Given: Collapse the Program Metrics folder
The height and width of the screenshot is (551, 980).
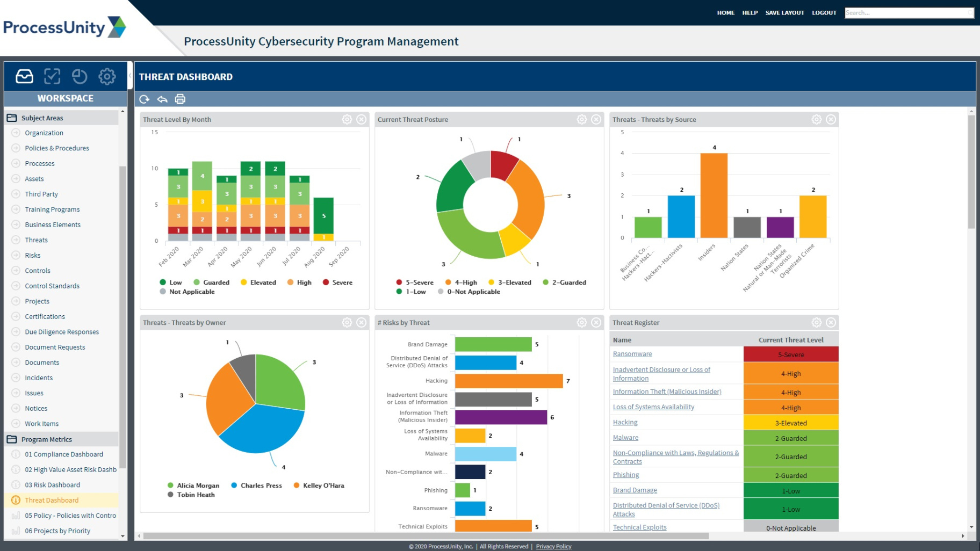Looking at the screenshot, I should point(11,439).
